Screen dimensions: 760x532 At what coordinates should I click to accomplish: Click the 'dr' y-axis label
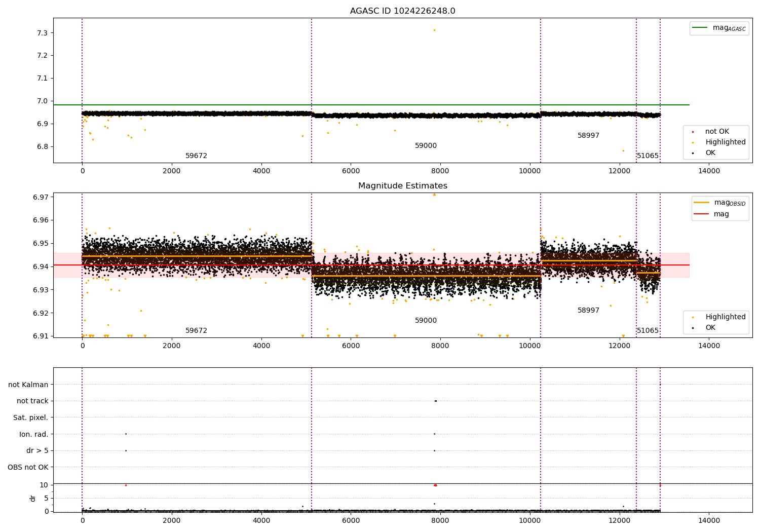(x=33, y=498)
